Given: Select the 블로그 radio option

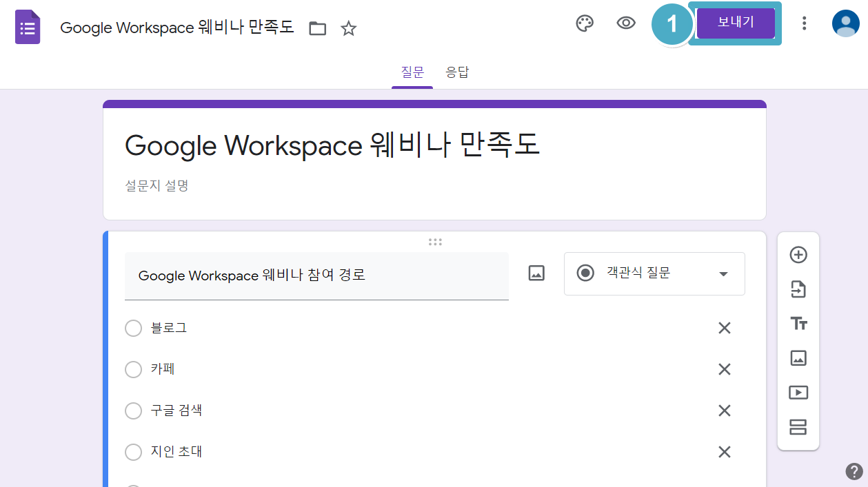Looking at the screenshot, I should (133, 329).
